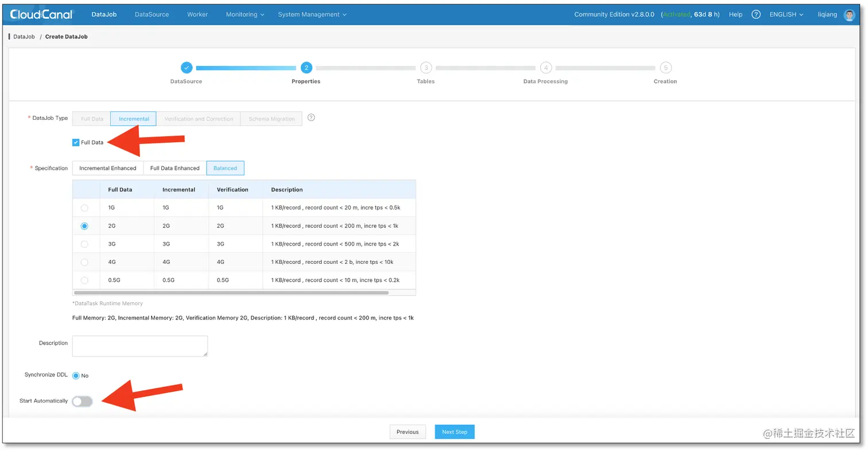Open the Help link in header
The image size is (868, 452).
coord(735,14)
